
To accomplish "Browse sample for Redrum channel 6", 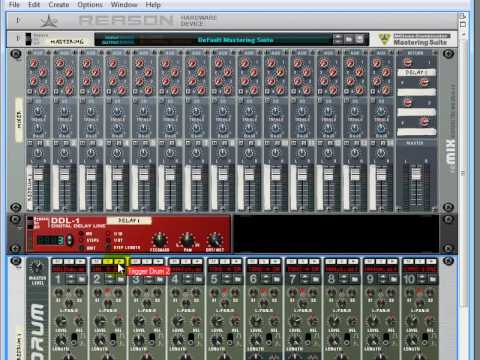I will pos(277,279).
